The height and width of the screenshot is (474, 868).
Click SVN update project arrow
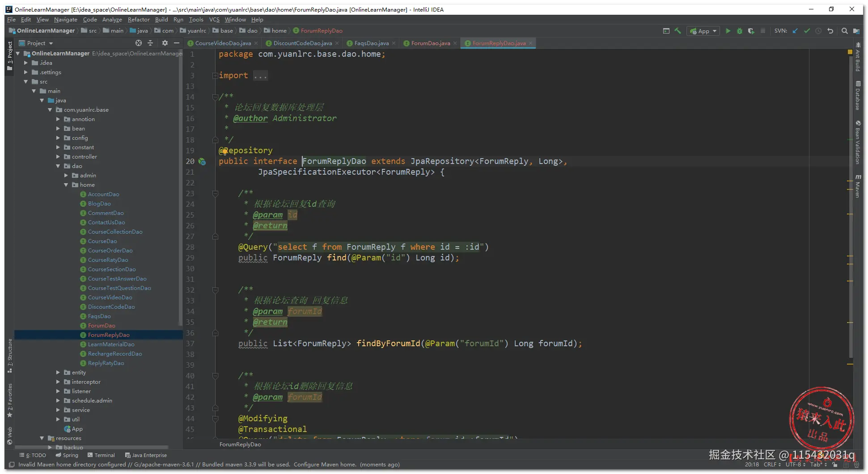795,31
